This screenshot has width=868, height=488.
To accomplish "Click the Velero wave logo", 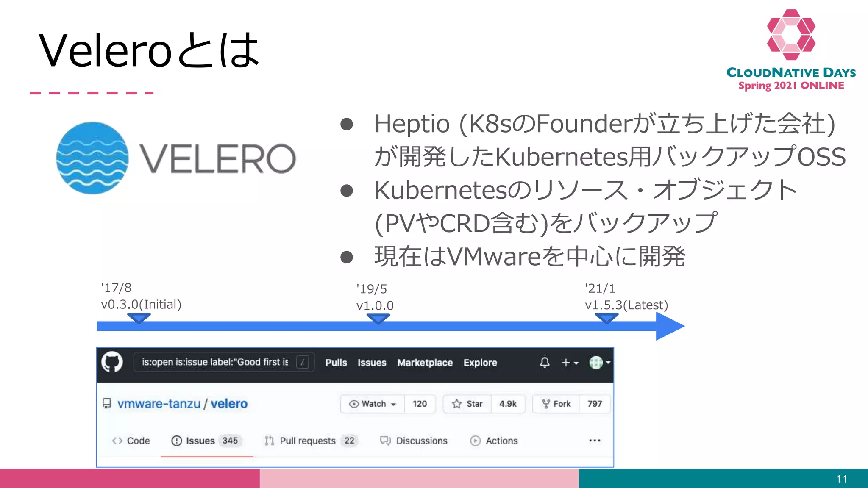I will pos(92,158).
